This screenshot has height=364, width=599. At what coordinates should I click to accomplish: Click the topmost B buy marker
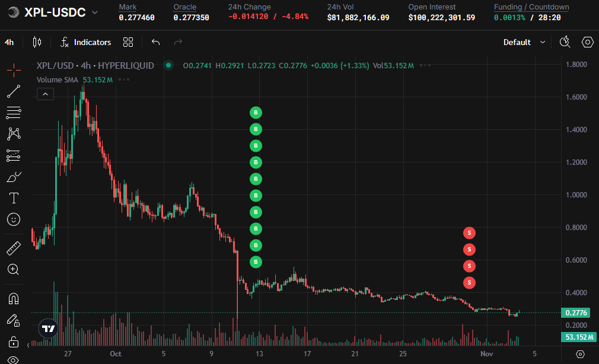(x=256, y=113)
